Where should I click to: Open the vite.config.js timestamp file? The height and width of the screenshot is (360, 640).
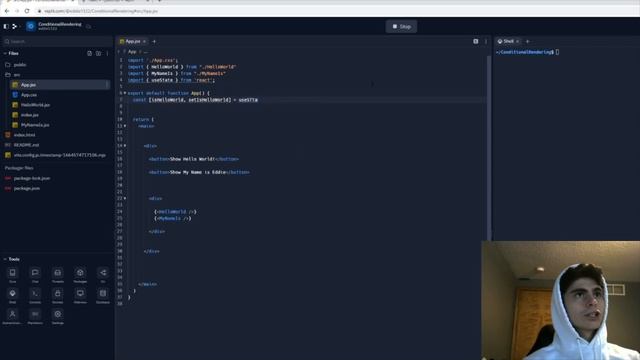57,155
